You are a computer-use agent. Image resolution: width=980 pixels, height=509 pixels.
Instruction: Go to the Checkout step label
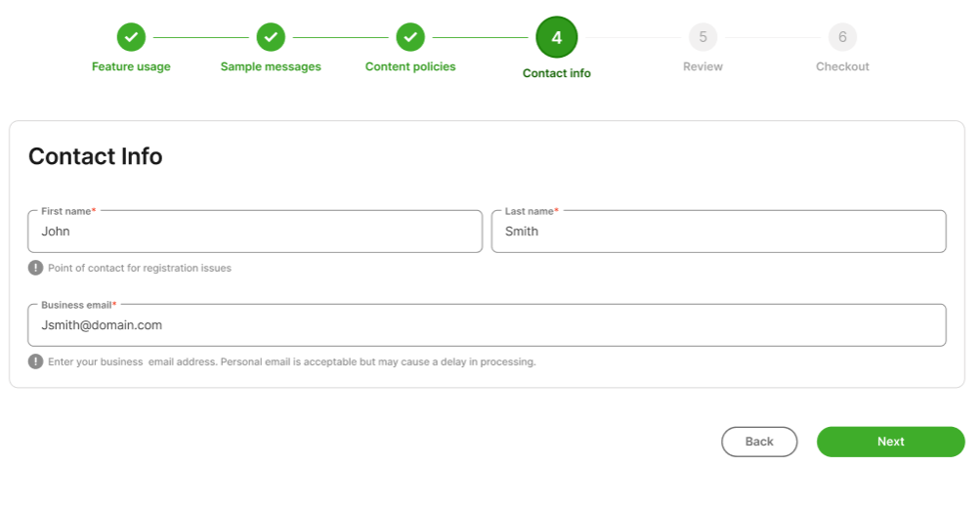click(x=842, y=67)
